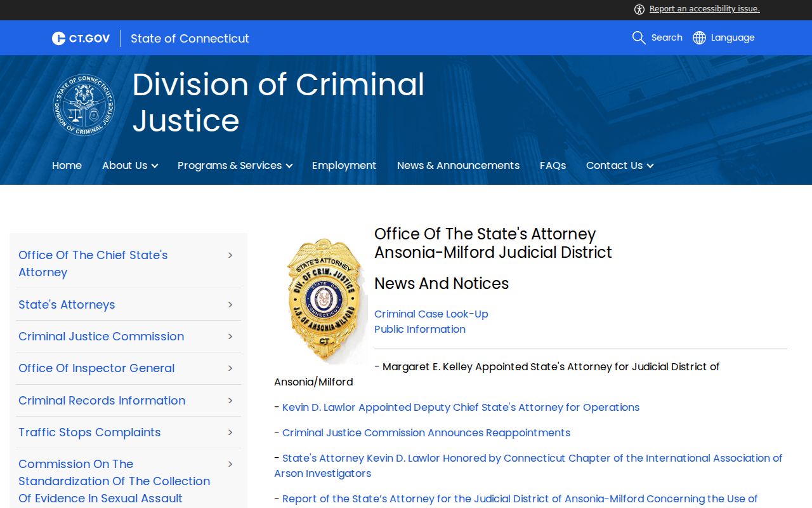
Task: Click the Search magnifying glass icon
Action: click(639, 37)
